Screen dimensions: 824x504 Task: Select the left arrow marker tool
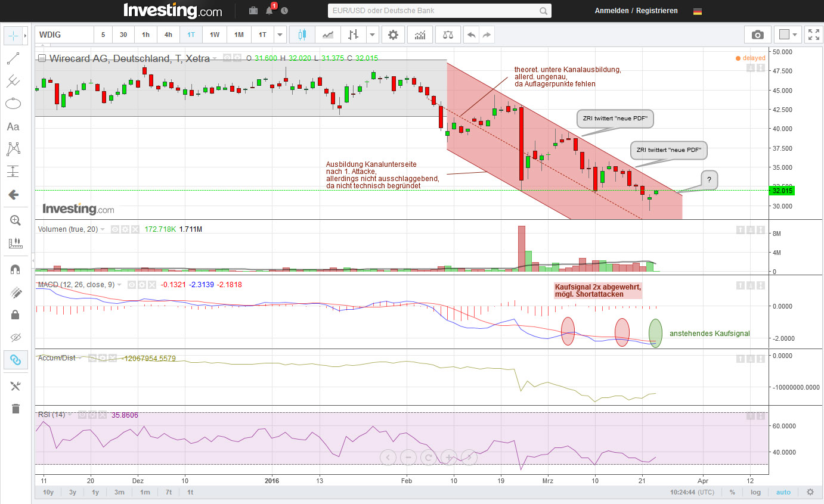(13, 194)
